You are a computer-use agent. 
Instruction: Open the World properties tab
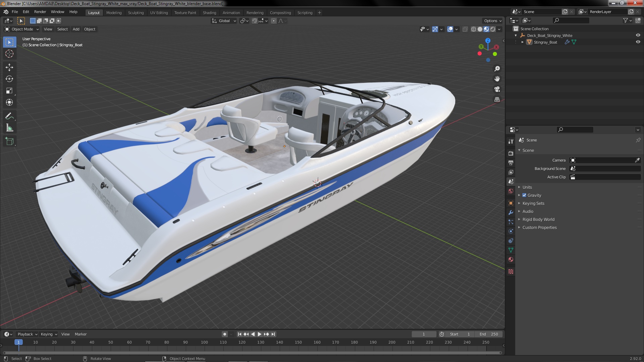[511, 191]
